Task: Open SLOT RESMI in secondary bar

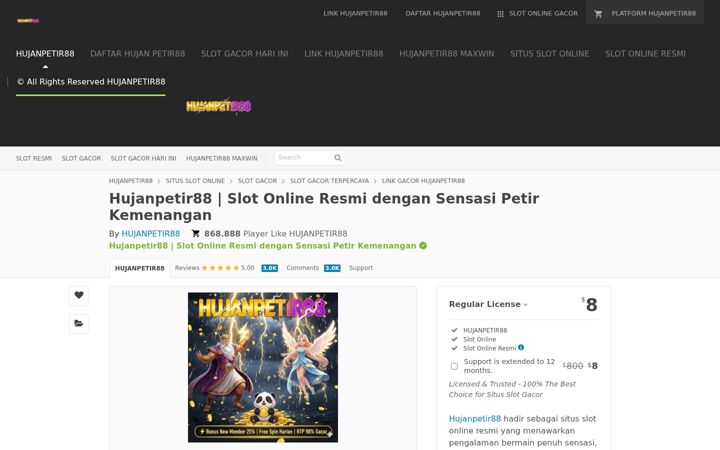Action: [x=34, y=158]
